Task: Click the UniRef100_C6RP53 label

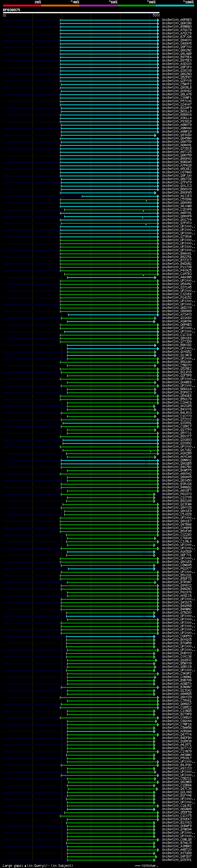Action: [x=177, y=636]
